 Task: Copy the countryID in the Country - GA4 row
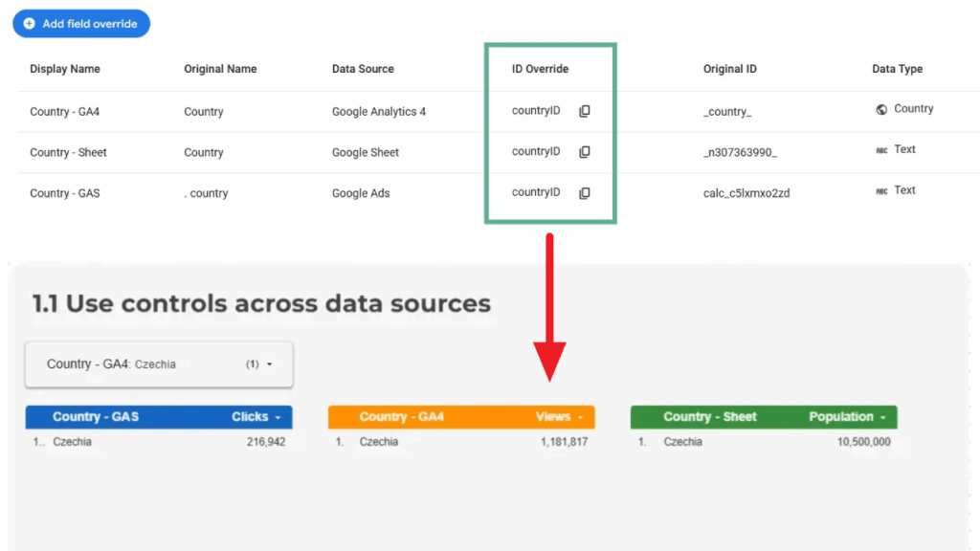(x=585, y=111)
